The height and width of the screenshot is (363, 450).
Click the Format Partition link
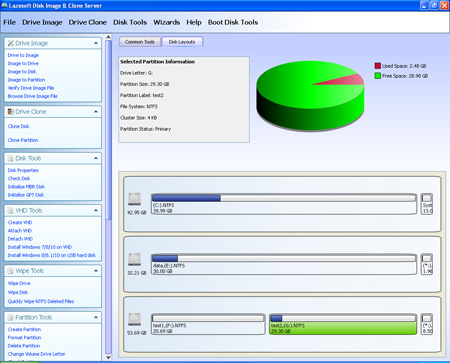(25, 338)
